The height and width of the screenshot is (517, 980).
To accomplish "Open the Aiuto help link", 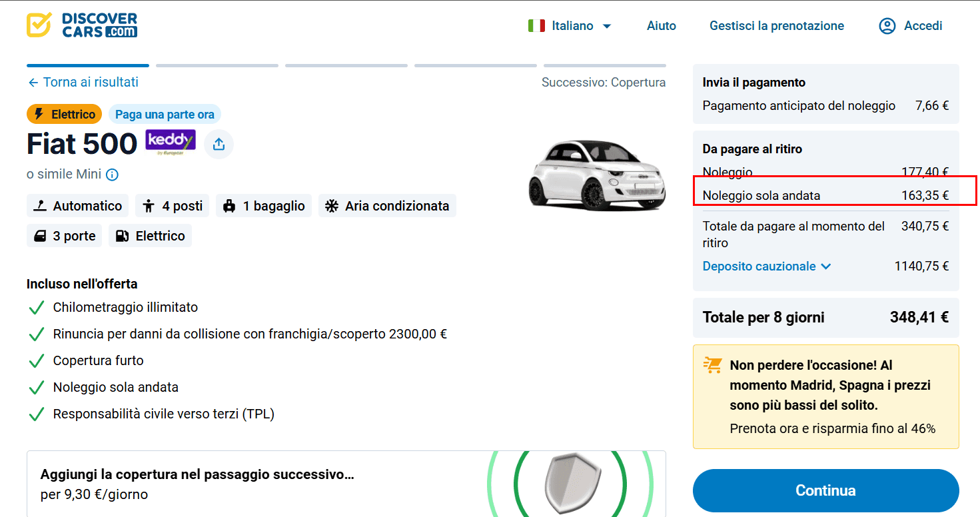I will (x=661, y=26).
